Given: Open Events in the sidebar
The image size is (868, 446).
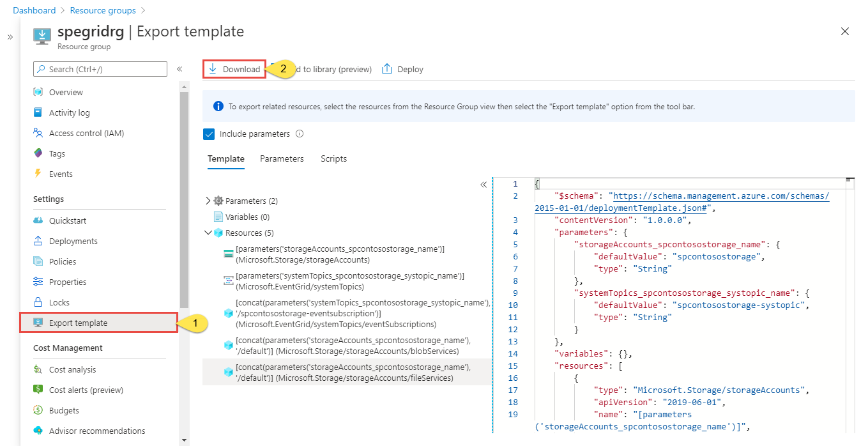Looking at the screenshot, I should point(61,174).
